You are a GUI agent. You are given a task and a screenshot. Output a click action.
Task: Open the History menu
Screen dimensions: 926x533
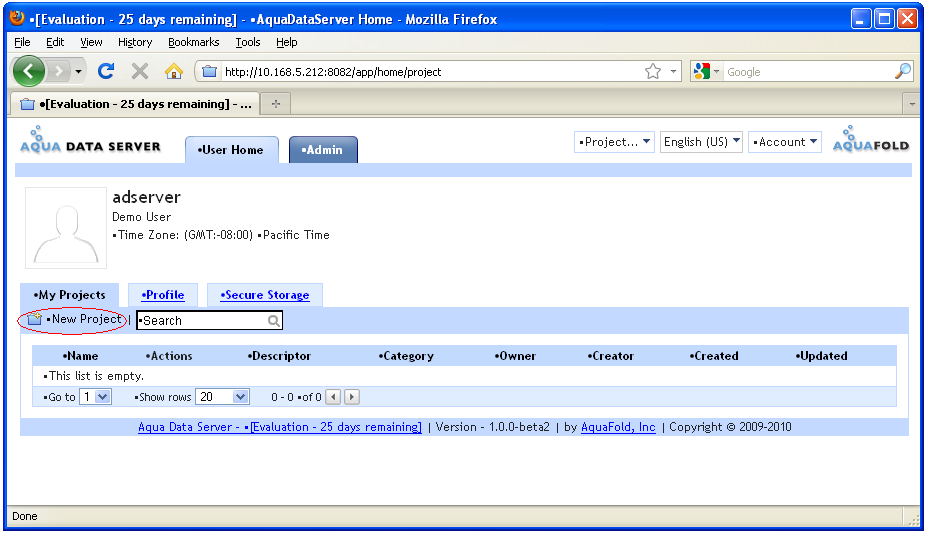135,42
